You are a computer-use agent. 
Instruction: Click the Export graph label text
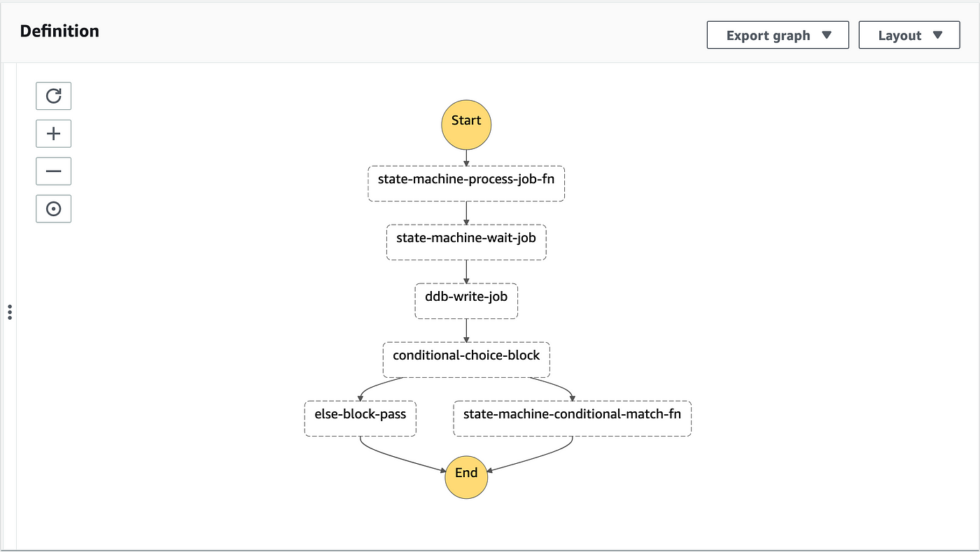coord(768,36)
